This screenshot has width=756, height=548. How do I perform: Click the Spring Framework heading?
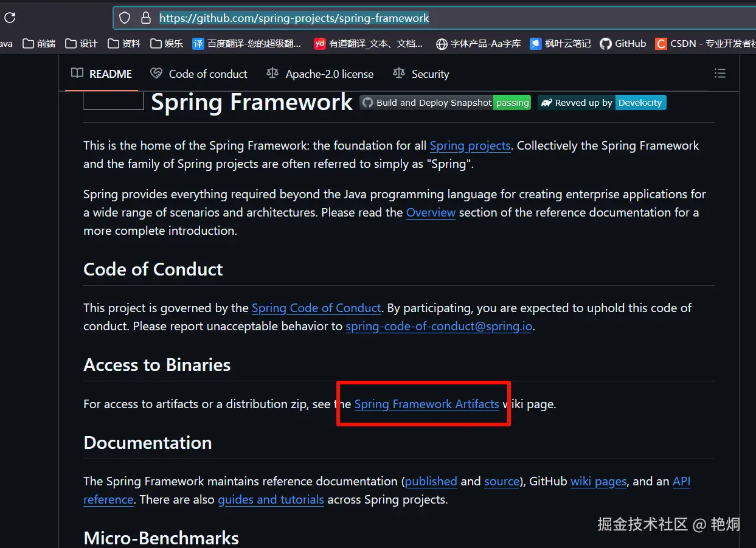pyautogui.click(x=251, y=102)
